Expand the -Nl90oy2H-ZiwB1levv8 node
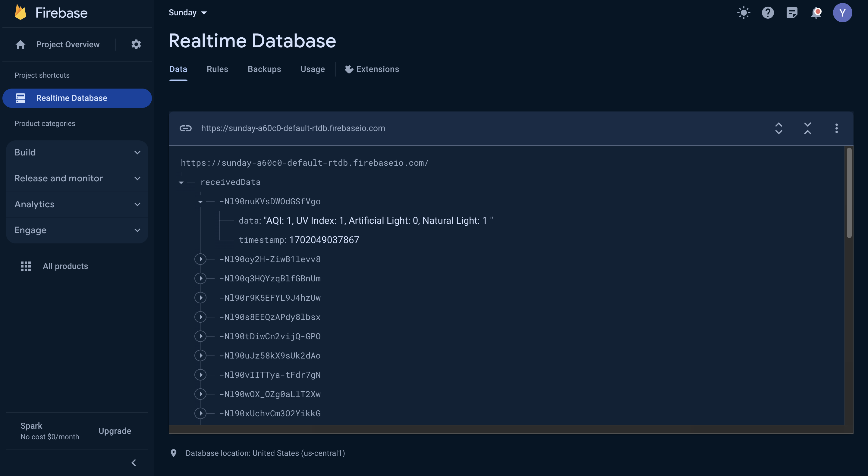 click(x=200, y=259)
